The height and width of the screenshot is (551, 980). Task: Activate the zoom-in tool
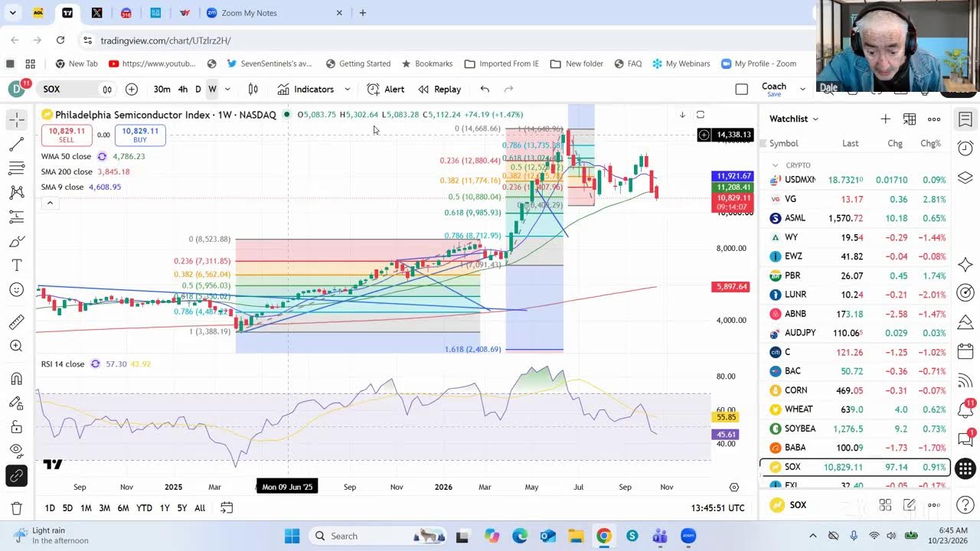click(x=16, y=346)
